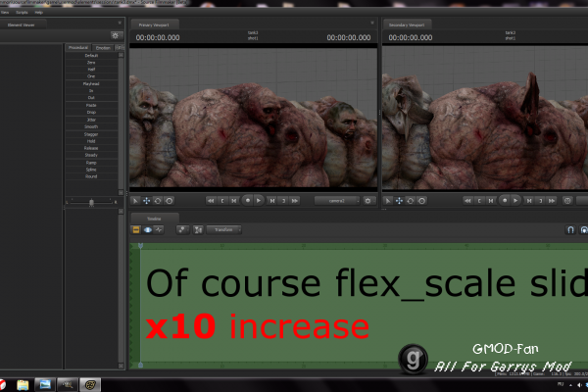Step forward one frame in Secondary Viewport
This screenshot has height=392, width=588.
click(529, 201)
